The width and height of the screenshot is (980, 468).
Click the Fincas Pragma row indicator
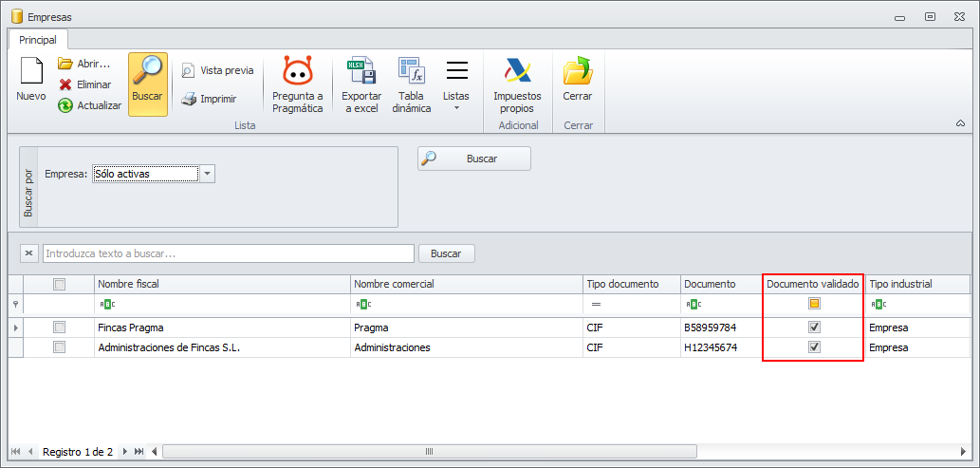15,328
